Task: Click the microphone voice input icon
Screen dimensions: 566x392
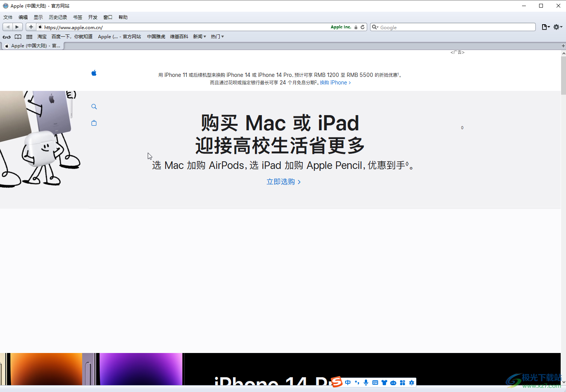Action: [366, 383]
